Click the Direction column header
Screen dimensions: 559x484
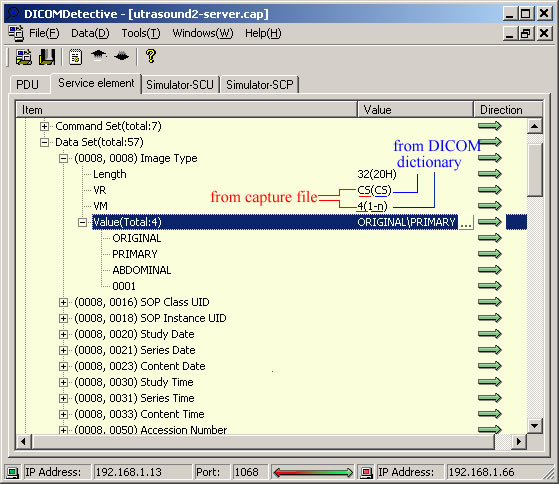[508, 110]
